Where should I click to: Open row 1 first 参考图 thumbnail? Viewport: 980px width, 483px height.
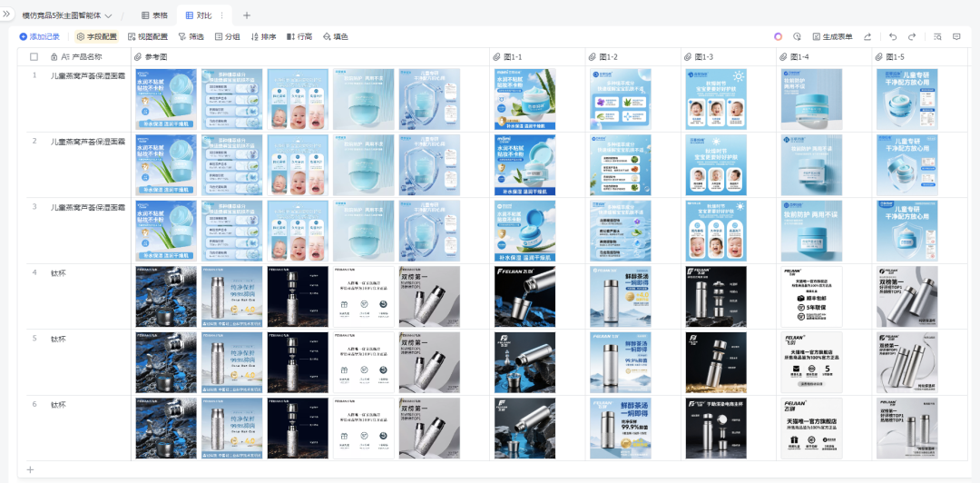(166, 99)
